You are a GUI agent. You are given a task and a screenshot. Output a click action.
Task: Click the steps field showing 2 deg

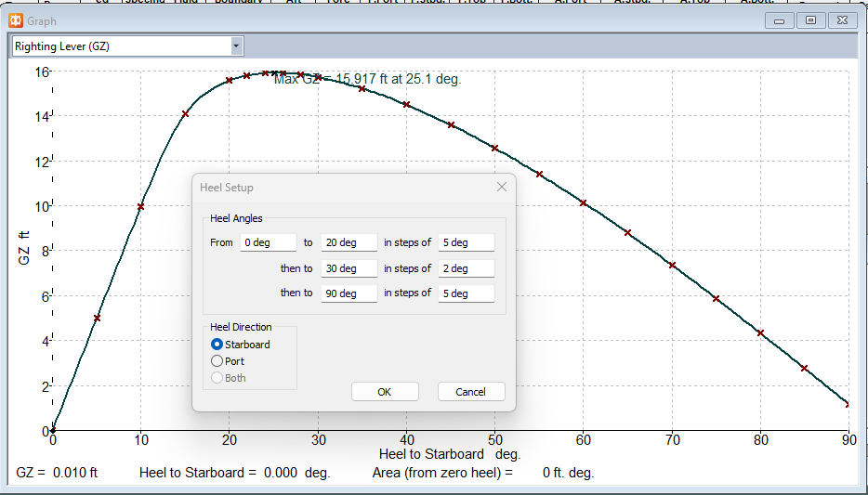[x=467, y=268]
